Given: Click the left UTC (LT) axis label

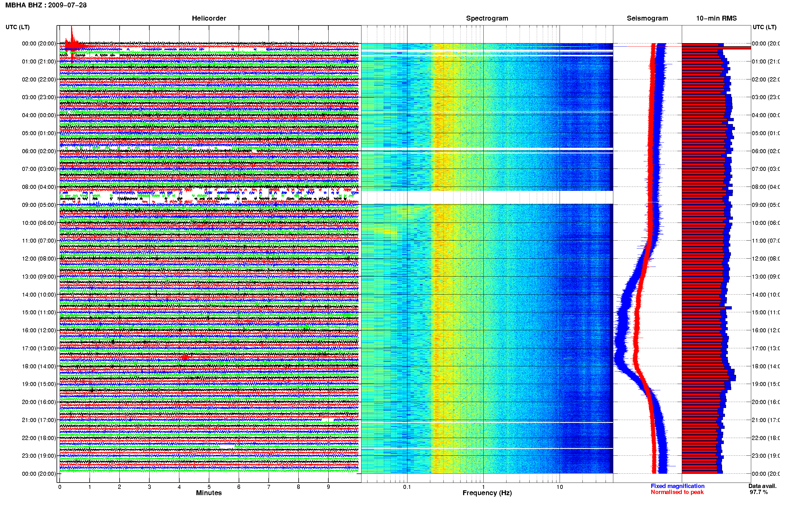Looking at the screenshot, I should click(x=17, y=27).
